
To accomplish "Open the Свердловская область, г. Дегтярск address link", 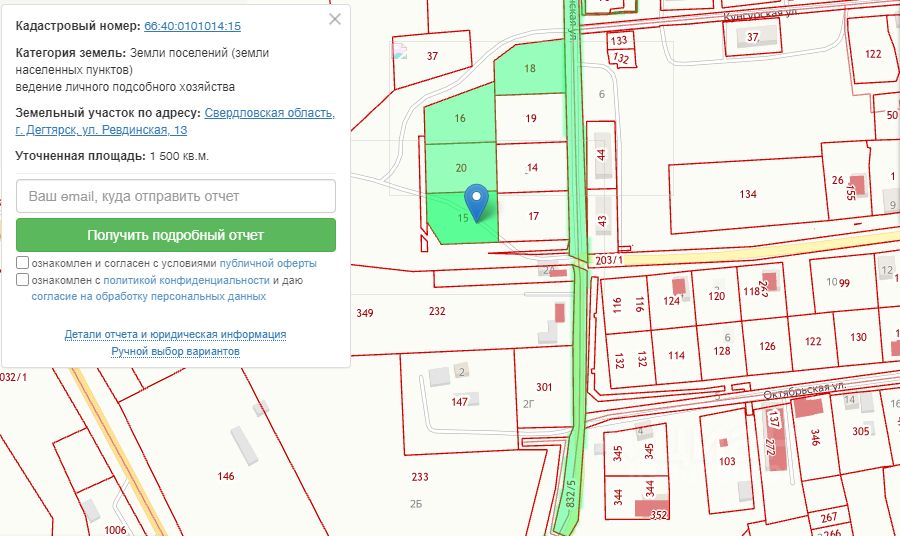I will coord(175,121).
